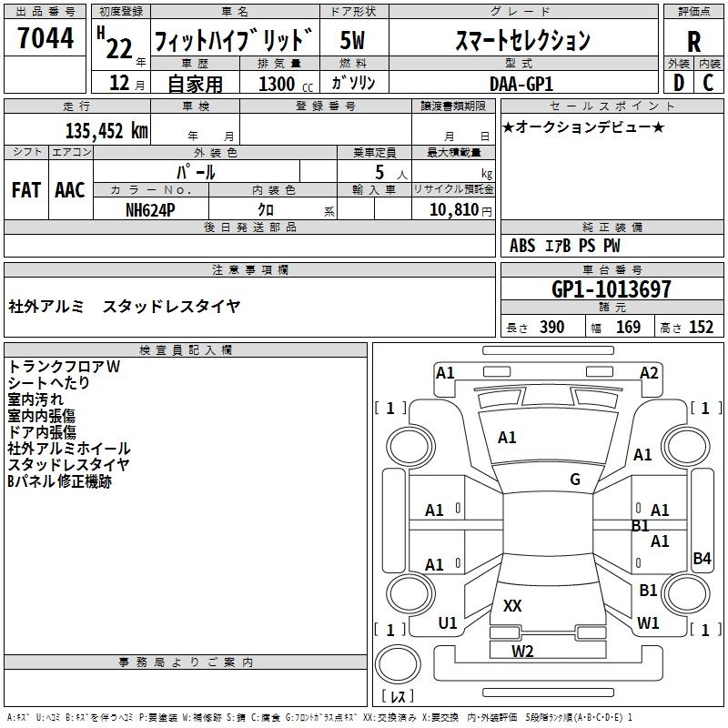This screenshot has height=728, width=728.
Task: Click the sales point ★オークションデビュー★
Action: (x=583, y=126)
